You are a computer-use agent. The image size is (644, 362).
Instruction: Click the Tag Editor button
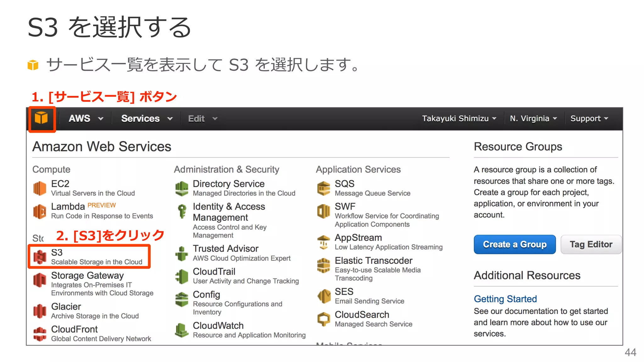click(591, 244)
